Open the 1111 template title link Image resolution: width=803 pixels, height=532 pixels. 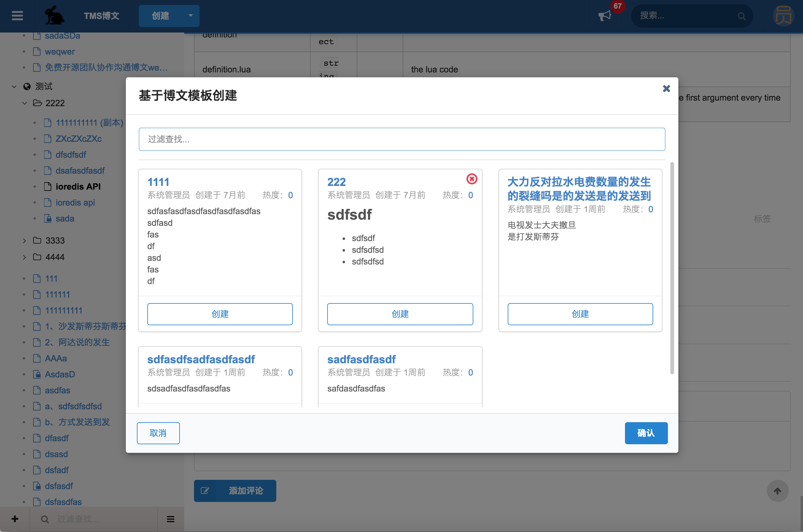[158, 182]
